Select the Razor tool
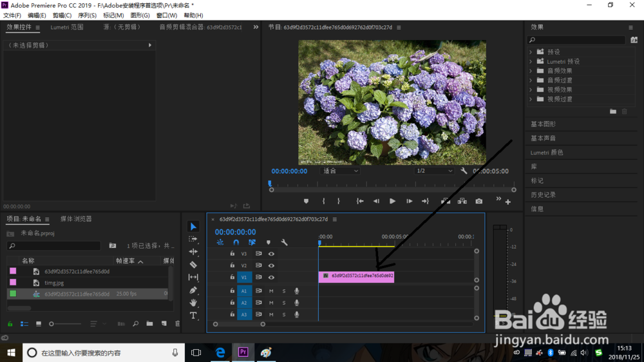This screenshot has width=644, height=362. point(193,265)
